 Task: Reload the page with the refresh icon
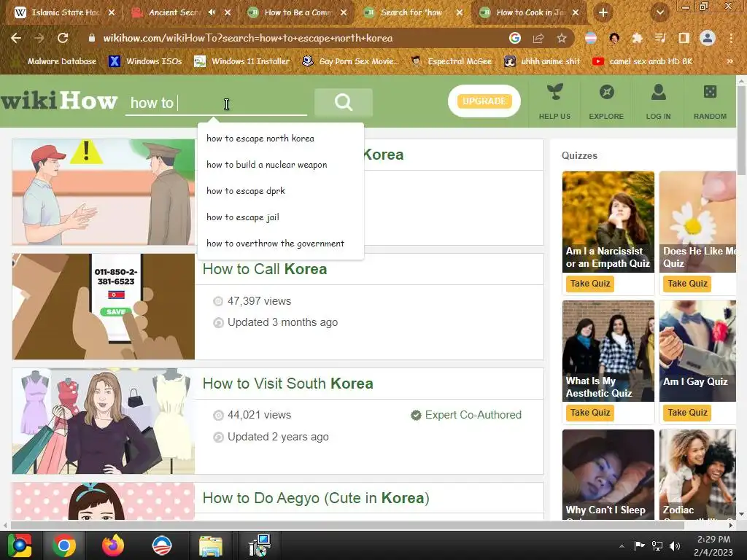63,38
